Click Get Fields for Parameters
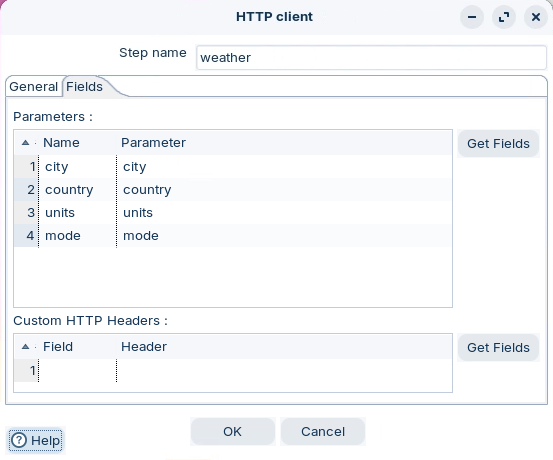 (498, 144)
